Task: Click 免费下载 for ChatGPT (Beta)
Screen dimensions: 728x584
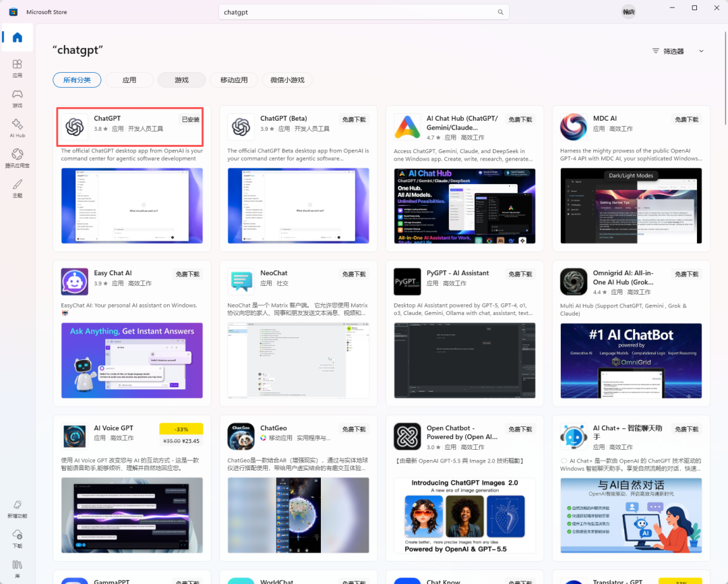Action: pos(354,119)
